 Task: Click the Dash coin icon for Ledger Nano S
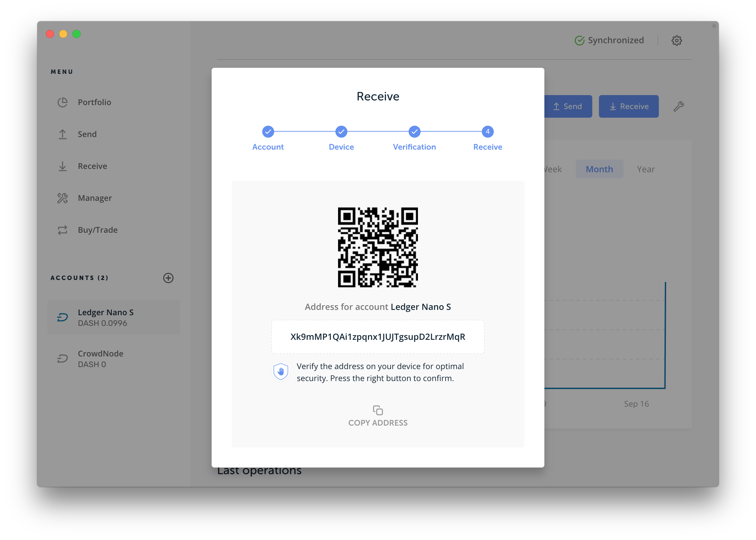point(63,317)
